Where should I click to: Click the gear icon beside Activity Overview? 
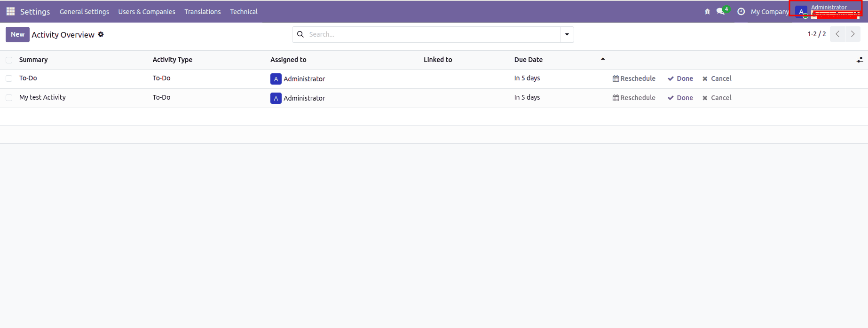[x=101, y=34]
